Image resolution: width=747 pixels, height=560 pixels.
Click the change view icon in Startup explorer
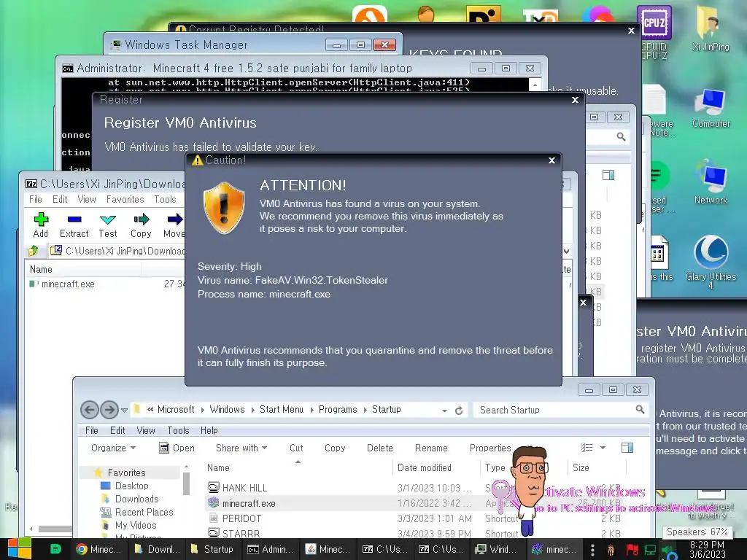tap(587, 448)
